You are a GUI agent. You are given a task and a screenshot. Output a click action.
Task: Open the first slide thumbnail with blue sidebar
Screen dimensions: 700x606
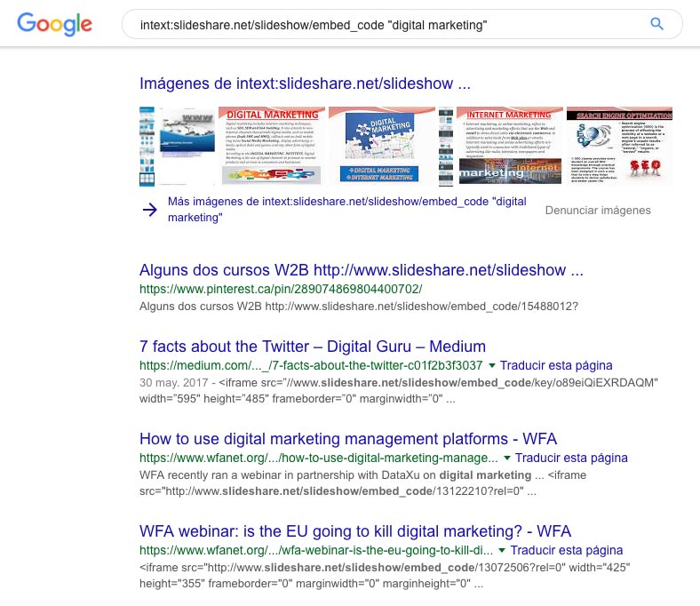pos(178,146)
